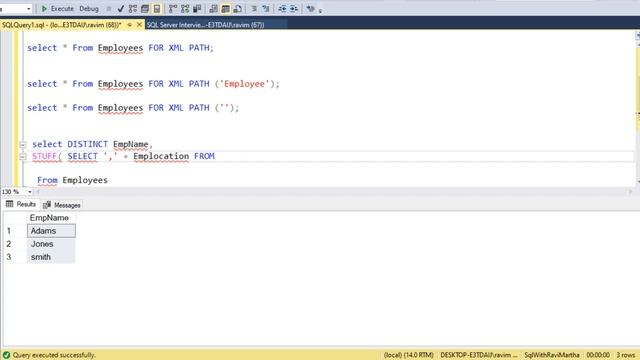640x360 pixels.
Task: Click the editor horizontal scrollbar left arrow
Action: coord(38,192)
